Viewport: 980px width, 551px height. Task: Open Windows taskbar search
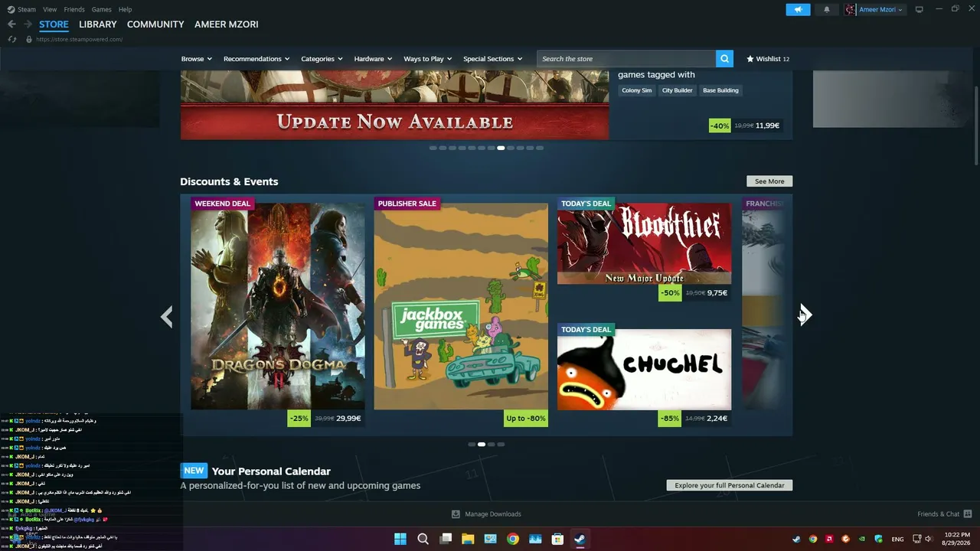tap(423, 539)
